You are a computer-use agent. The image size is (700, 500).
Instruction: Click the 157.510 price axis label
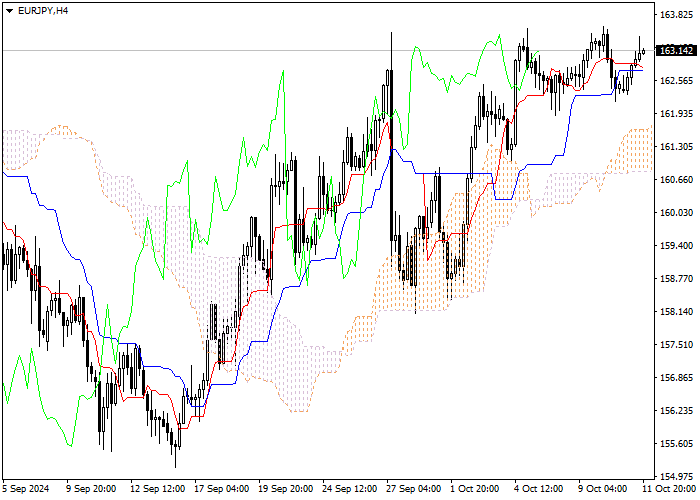[x=676, y=345]
